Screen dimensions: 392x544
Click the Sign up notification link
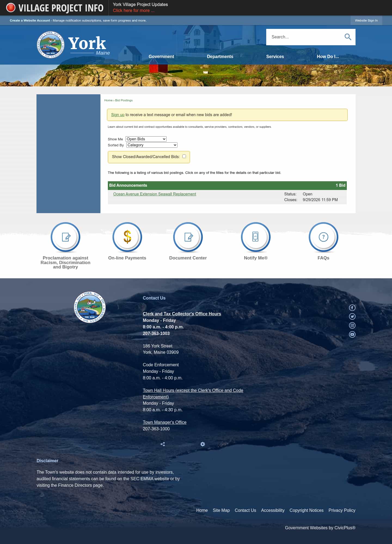(x=118, y=115)
